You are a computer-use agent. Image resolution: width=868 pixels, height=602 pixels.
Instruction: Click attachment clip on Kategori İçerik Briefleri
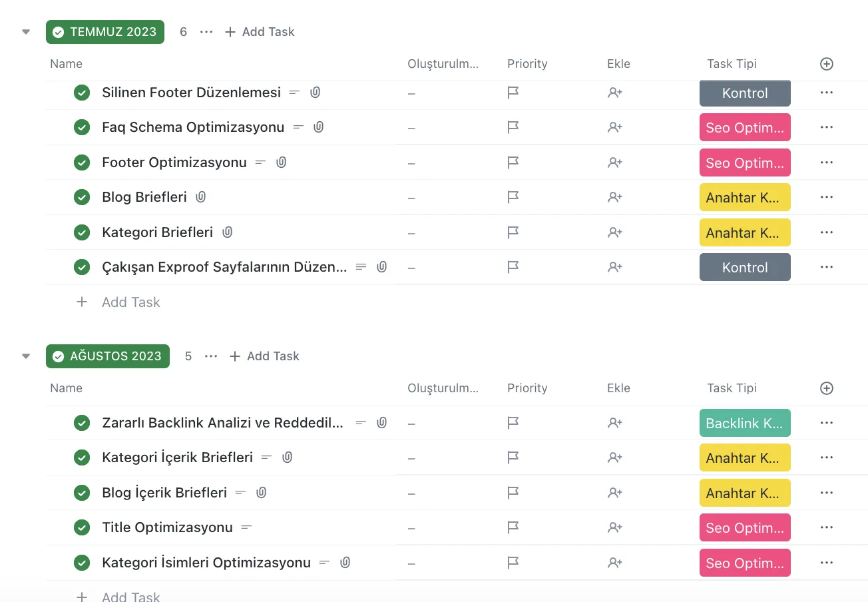pos(287,457)
